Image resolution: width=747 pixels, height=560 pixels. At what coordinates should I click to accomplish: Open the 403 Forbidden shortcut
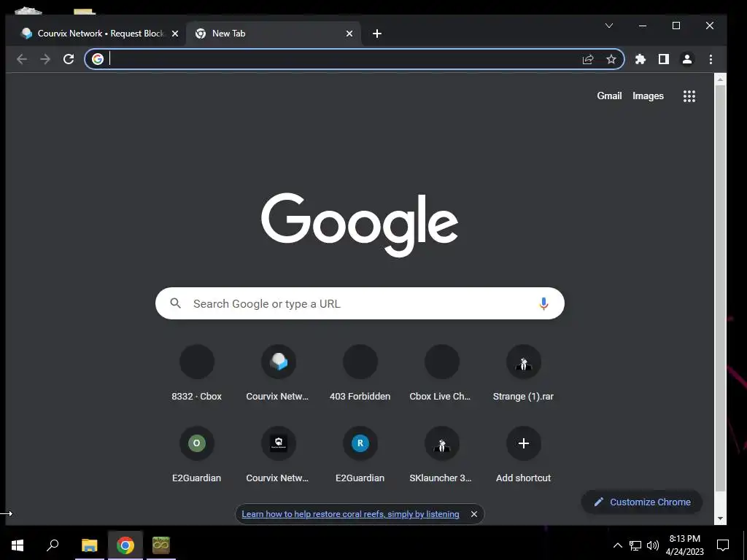[x=360, y=374]
